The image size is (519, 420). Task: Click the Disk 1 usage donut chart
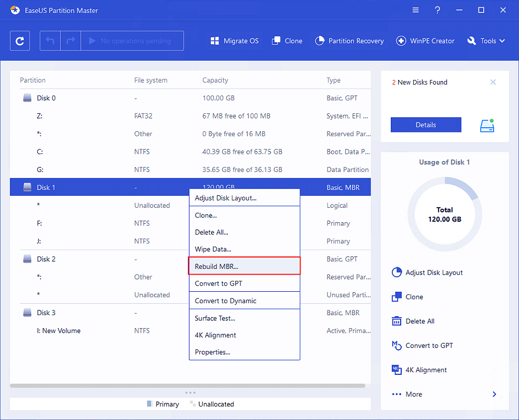[445, 214]
